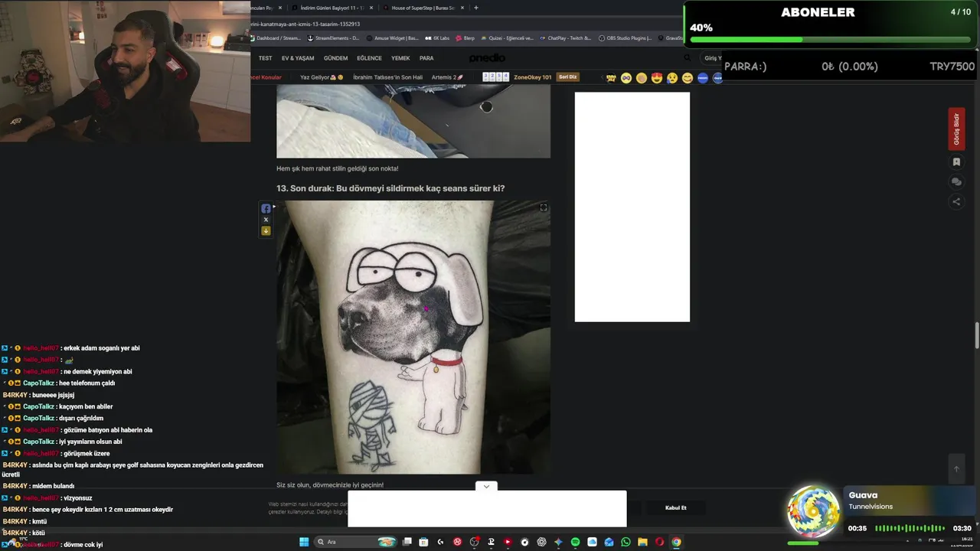Click chat username 'CapoTalkz' saying 'hee telefonum çaldı'
Viewport: 980px width, 551px height.
tap(38, 383)
